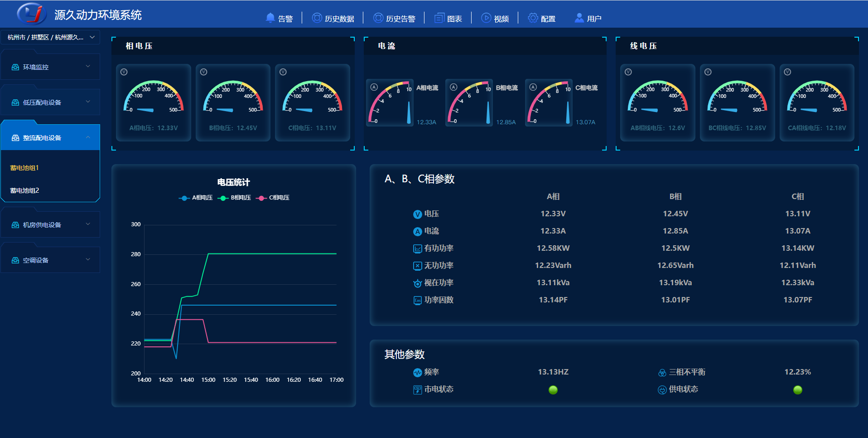This screenshot has width=868, height=438.
Task: Toggle B相电压 series in chart legend
Action: 235,198
